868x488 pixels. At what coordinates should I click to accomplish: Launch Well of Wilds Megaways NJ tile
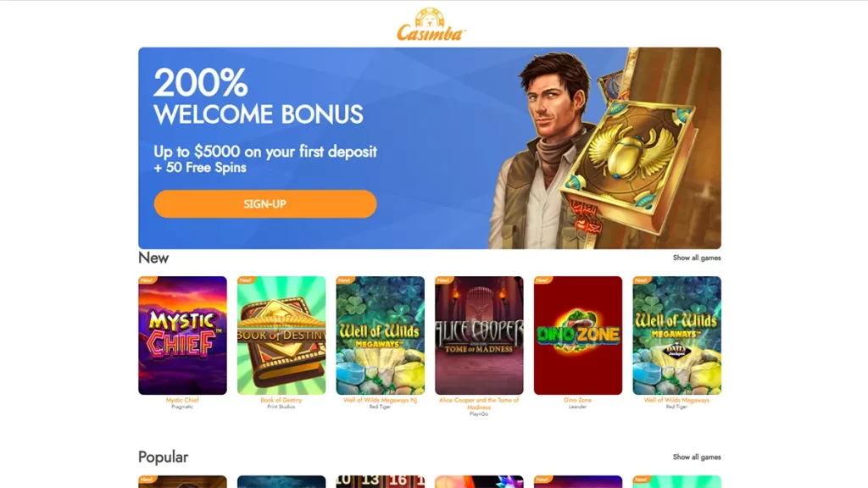click(381, 335)
